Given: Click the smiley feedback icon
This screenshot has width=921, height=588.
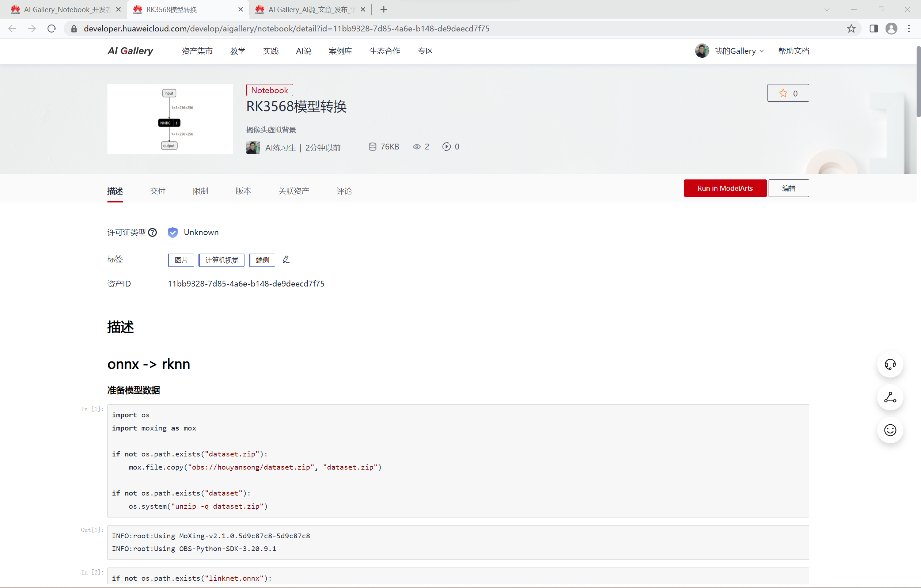Looking at the screenshot, I should click(890, 430).
